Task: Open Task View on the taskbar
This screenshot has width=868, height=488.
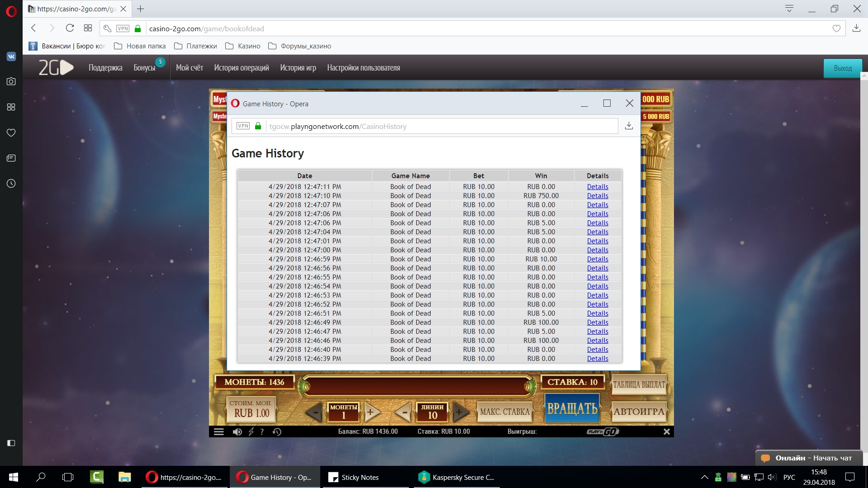Action: [68, 477]
